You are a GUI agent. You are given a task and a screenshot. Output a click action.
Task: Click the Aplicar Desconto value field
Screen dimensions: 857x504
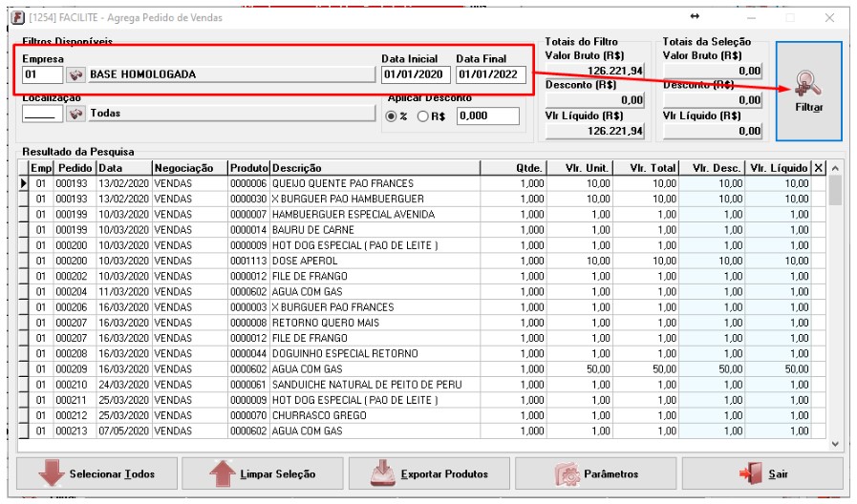click(x=487, y=115)
